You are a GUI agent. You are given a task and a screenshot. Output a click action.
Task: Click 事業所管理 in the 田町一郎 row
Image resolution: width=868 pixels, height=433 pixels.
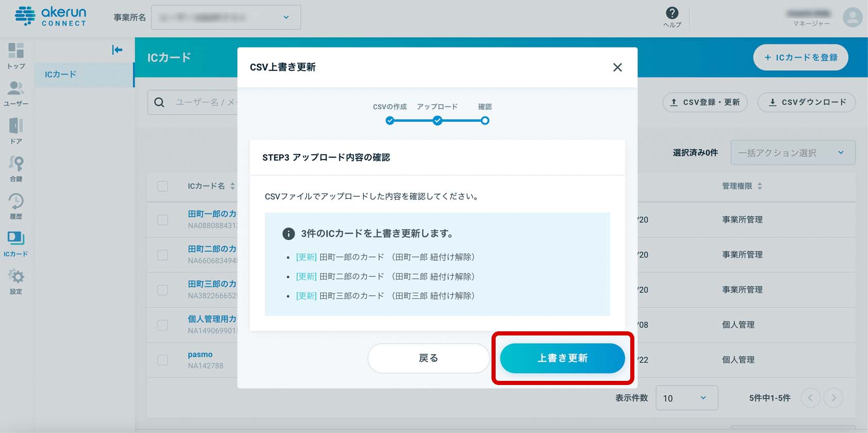[742, 219]
